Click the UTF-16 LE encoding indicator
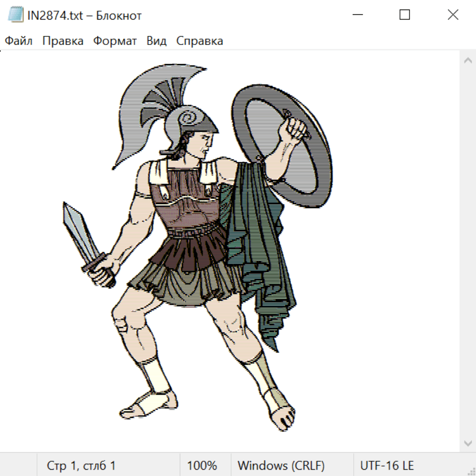 (x=387, y=465)
